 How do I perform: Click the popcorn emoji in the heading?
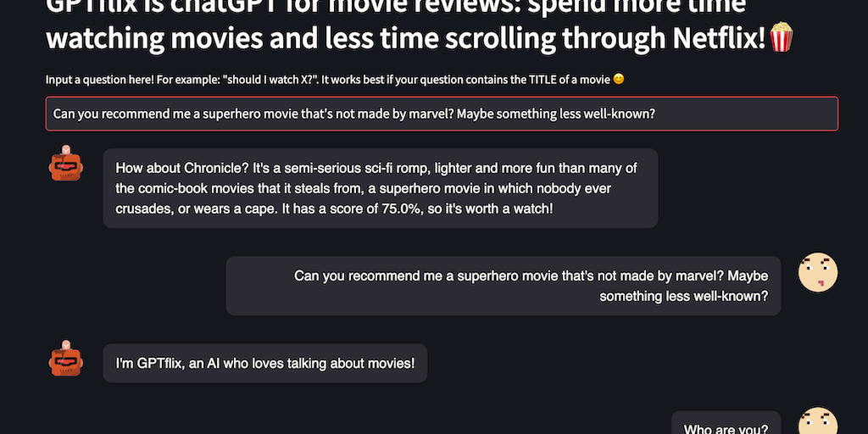782,37
